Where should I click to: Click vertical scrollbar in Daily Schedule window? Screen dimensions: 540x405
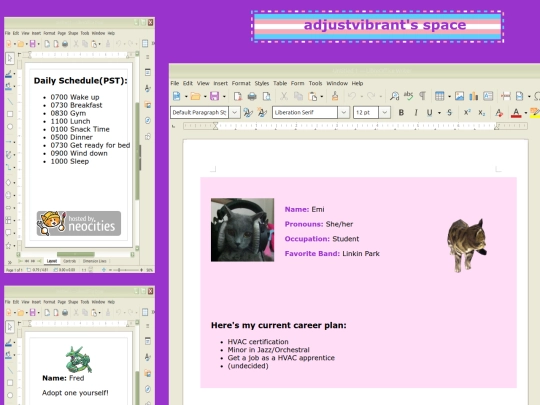tap(137, 151)
